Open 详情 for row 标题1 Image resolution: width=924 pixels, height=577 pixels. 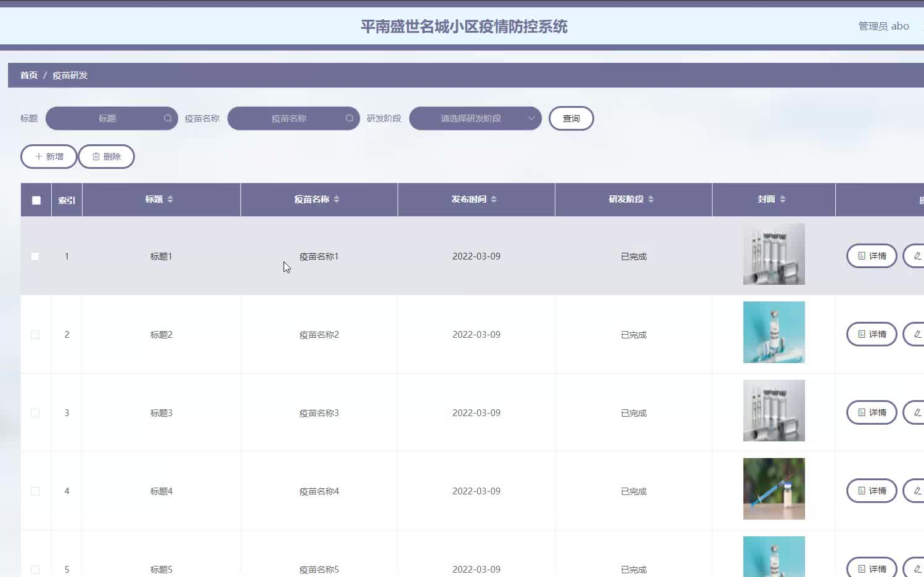point(872,256)
